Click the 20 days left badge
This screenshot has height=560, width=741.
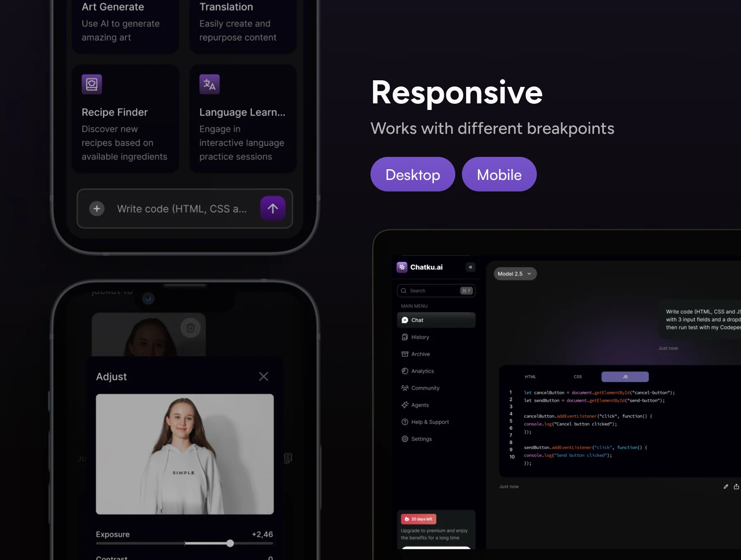(x=419, y=519)
